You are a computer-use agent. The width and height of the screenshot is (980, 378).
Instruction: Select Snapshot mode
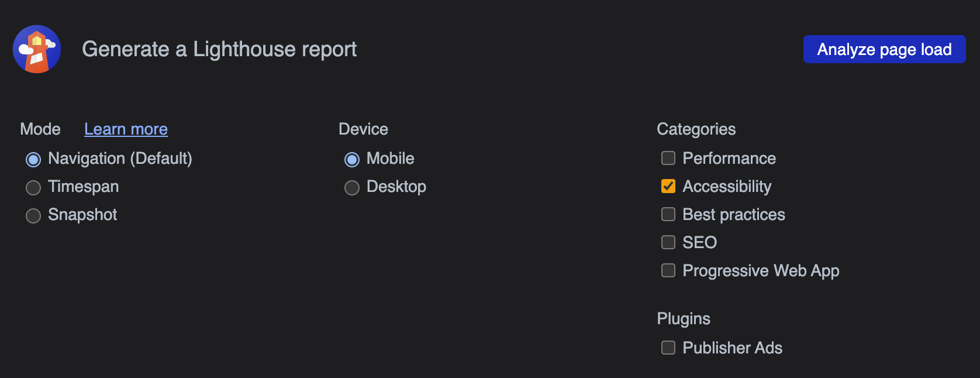33,215
